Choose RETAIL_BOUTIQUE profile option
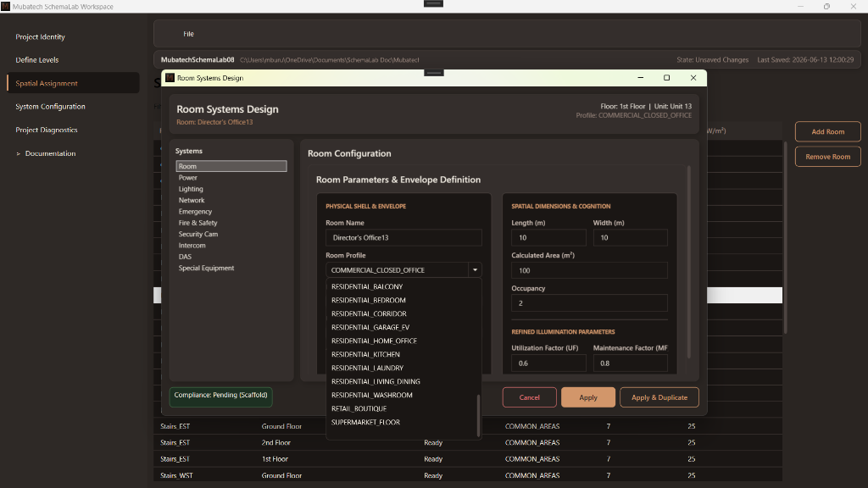868x488 pixels. click(x=402, y=408)
